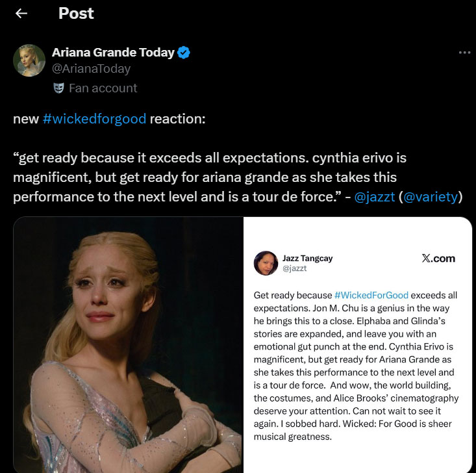Click the fan account mask icon
Screen dimensions: 476x473
58,88
